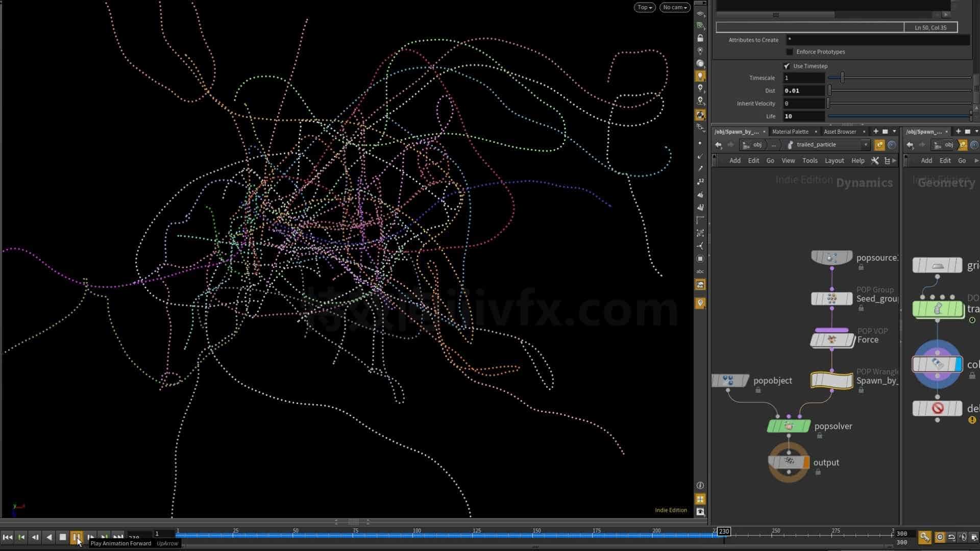Uncheck the Use Timestep checkbox
The image size is (980, 551).
(787, 66)
